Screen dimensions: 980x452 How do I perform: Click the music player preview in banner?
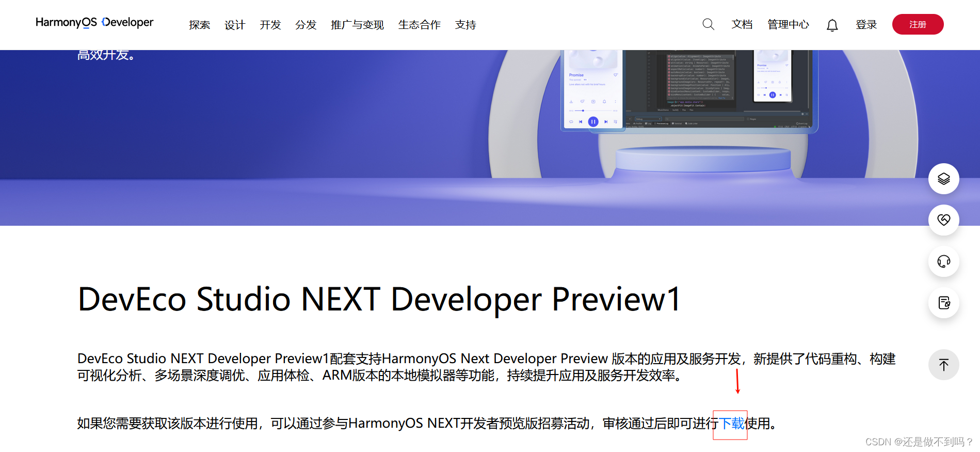point(593,90)
